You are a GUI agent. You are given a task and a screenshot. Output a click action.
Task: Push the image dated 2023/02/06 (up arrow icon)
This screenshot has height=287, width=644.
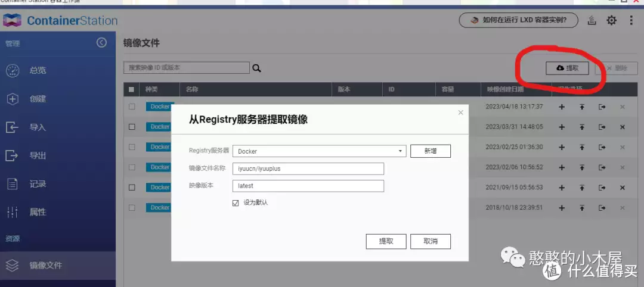click(x=581, y=167)
